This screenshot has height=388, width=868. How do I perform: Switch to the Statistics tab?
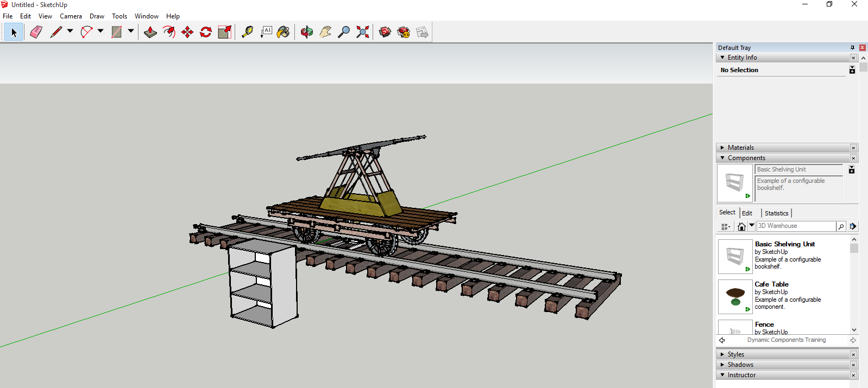coord(776,213)
